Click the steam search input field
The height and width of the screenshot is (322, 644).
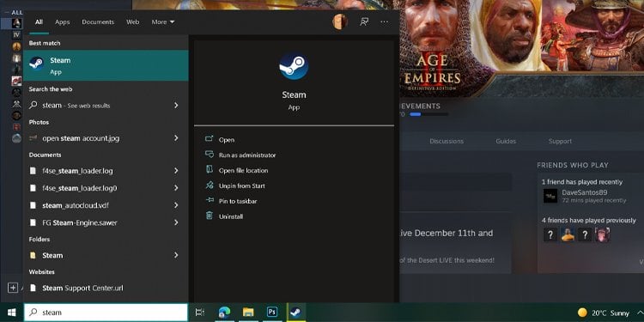106,313
